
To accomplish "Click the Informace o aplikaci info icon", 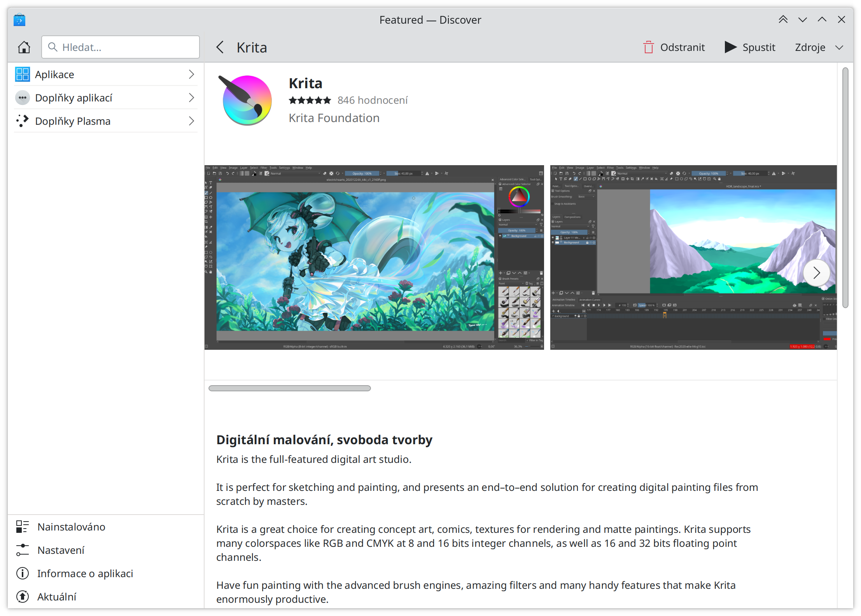I will 23,574.
